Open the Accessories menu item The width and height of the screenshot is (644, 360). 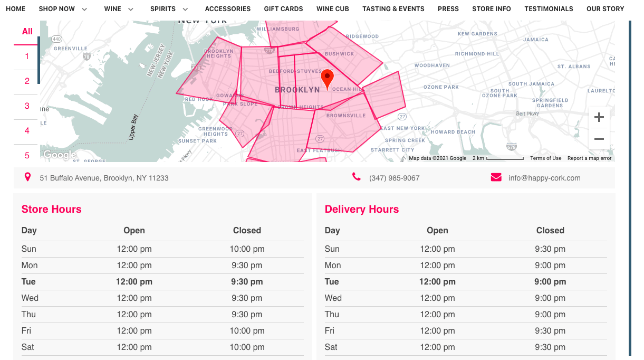[228, 9]
